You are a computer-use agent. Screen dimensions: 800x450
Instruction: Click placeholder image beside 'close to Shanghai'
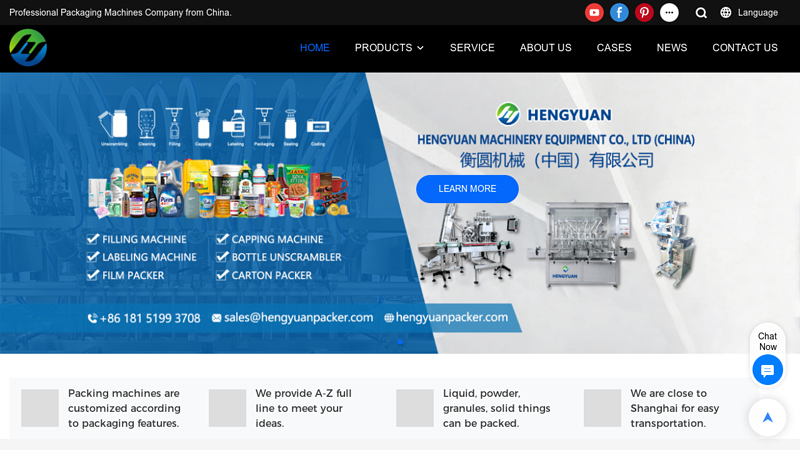click(x=602, y=408)
